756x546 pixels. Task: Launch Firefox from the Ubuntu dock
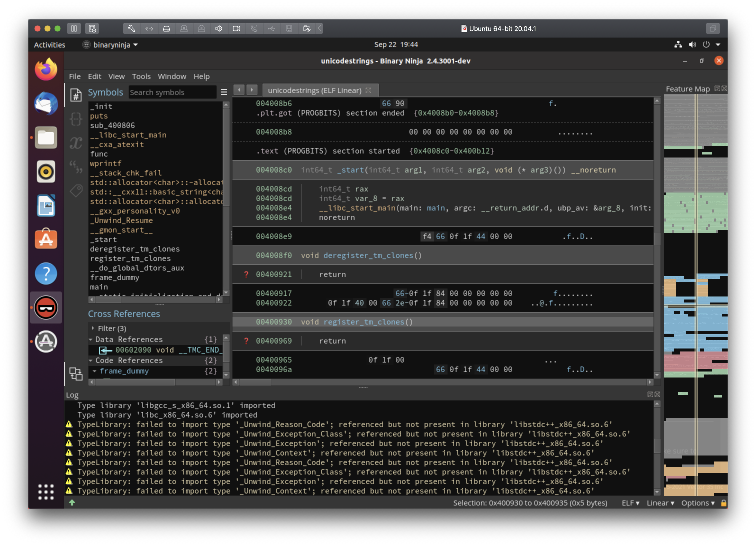click(x=46, y=69)
